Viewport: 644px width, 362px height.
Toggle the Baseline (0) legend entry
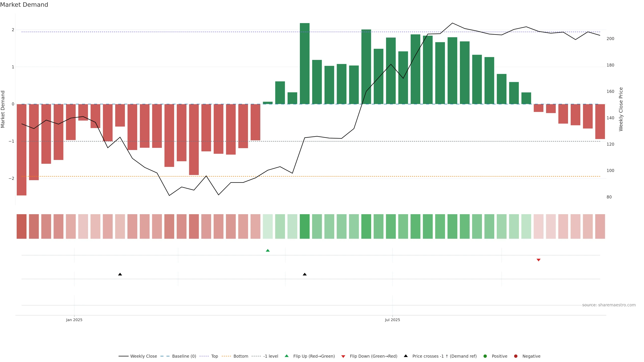[x=184, y=356]
